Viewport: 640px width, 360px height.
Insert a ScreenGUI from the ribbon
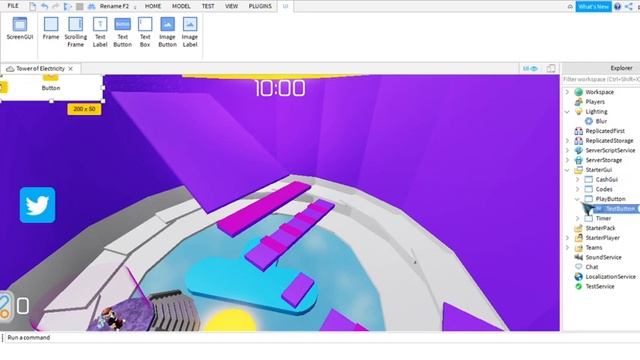(20, 28)
